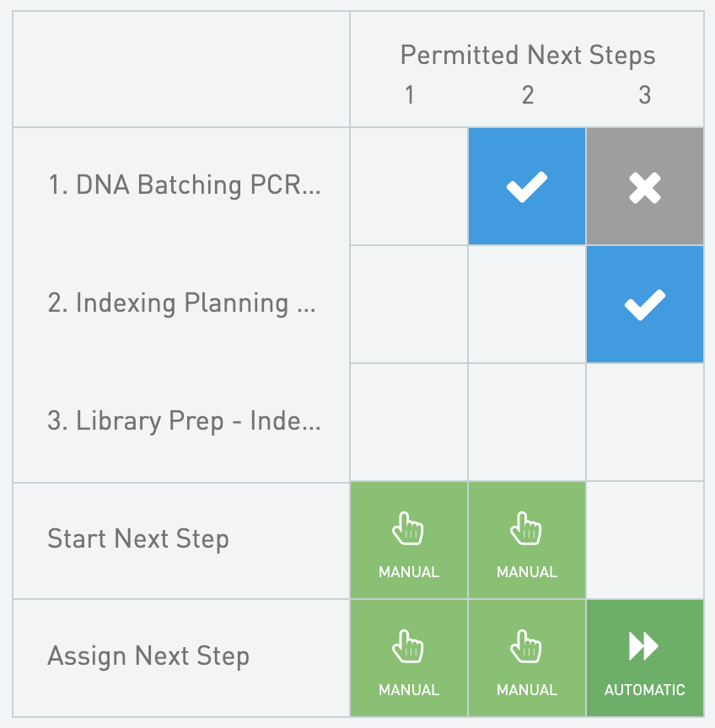715x728 pixels.
Task: Click the Start Next Step row label
Action: [138, 538]
